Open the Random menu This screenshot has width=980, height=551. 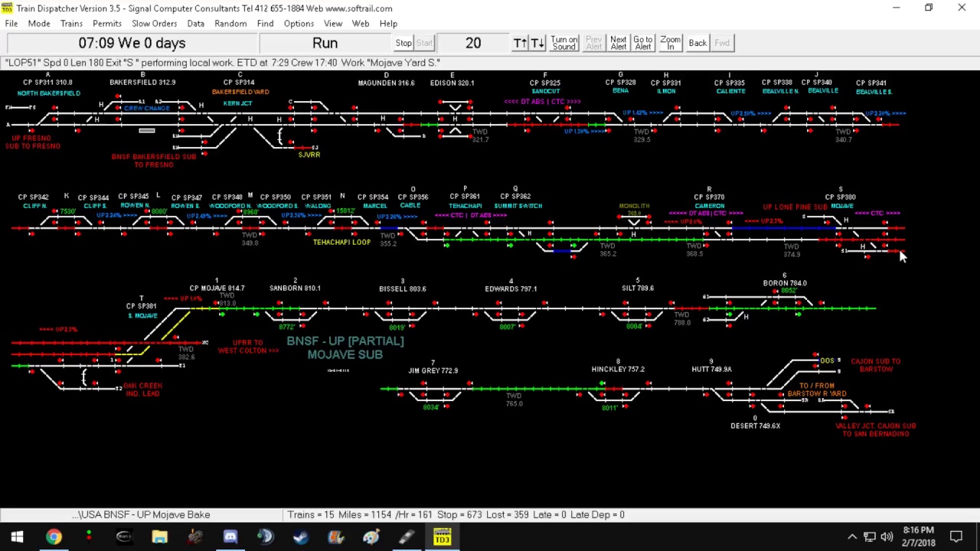point(230,24)
